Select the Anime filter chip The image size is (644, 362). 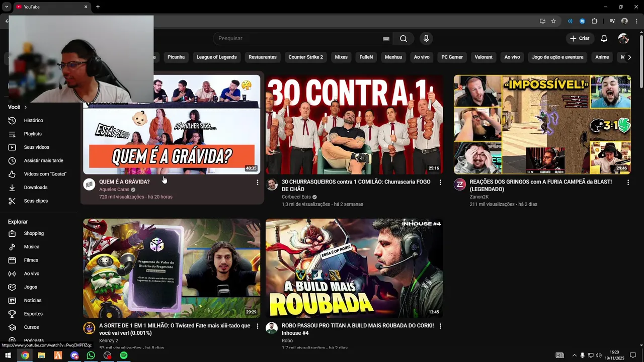[x=602, y=57]
